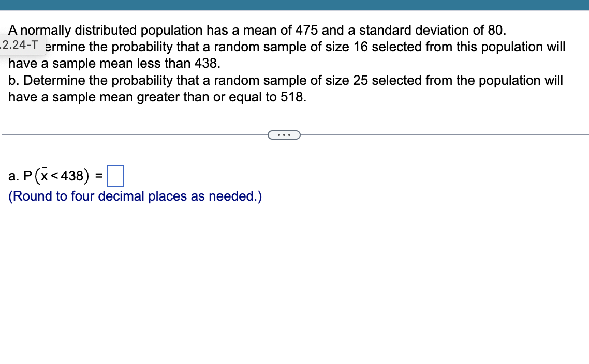Screen dimensions: 589x364
Task: Click the separator line across the page
Action: pyautogui.click(x=129, y=134)
